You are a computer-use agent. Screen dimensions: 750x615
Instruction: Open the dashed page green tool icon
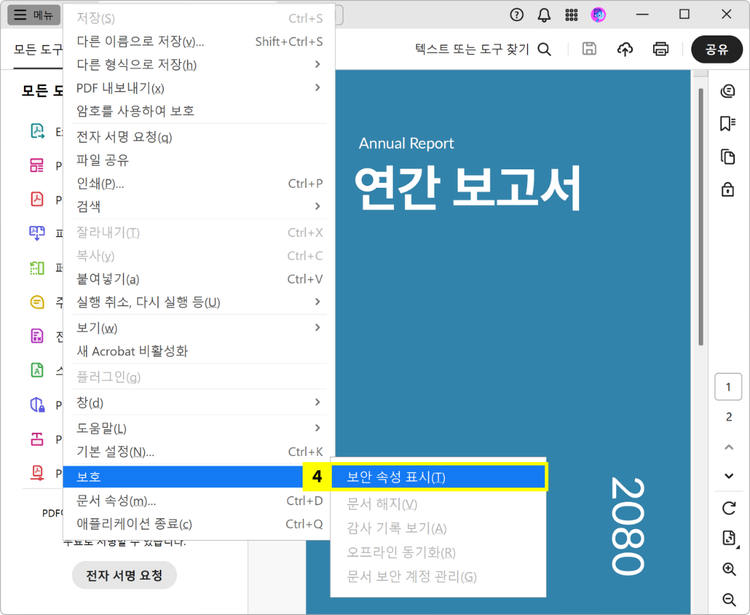tap(37, 268)
